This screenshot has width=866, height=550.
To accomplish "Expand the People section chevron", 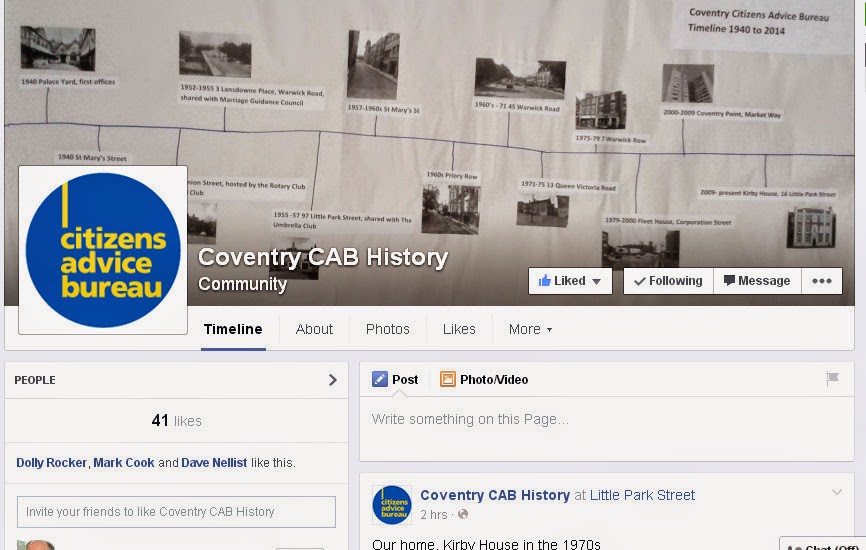I will (332, 380).
